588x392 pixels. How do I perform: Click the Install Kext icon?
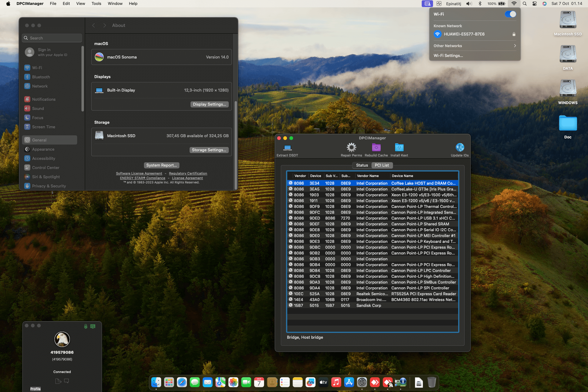click(x=399, y=148)
